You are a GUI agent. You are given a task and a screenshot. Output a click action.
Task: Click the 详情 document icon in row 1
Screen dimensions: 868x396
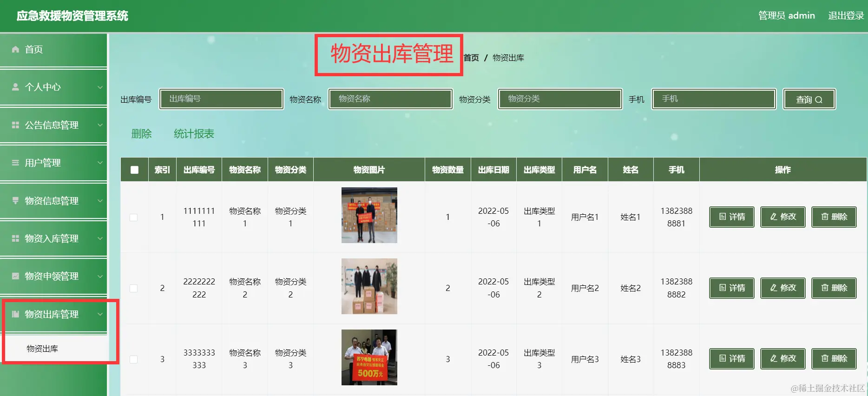pyautogui.click(x=723, y=217)
